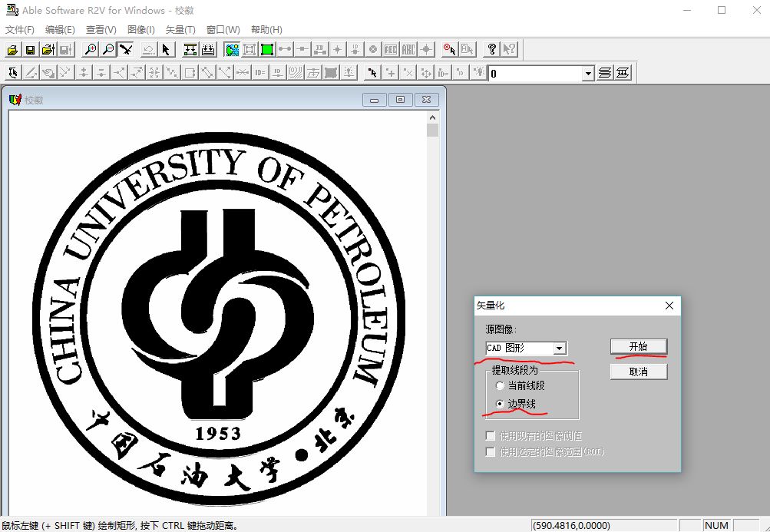Click the 取消 button
Viewport: 770px width, 532px height.
pyautogui.click(x=639, y=372)
